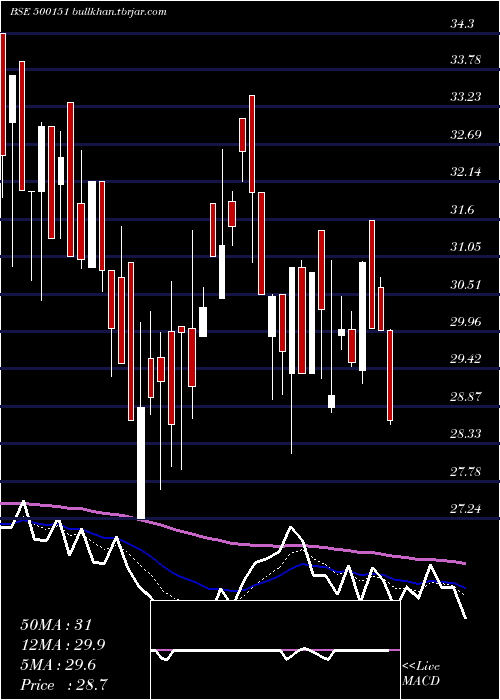The image size is (500, 700).
Task: Select the 33.23 price axis label
Action: point(466,97)
